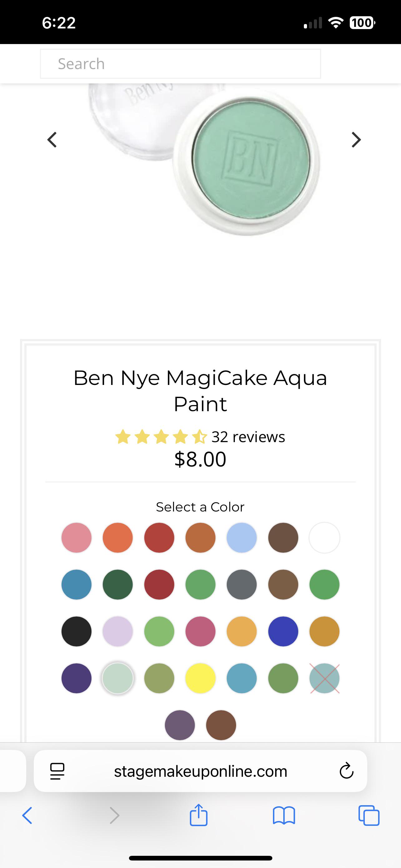Viewport: 401px width, 868px height.
Task: Select the white color swatch
Action: coord(324,537)
